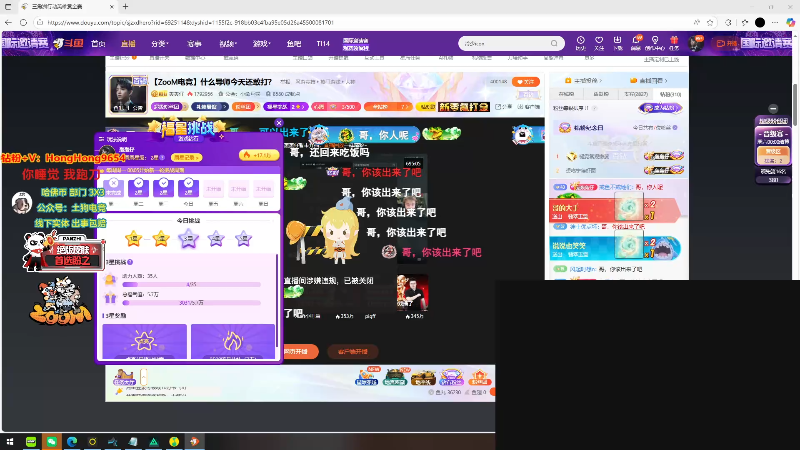Screen dimensions: 800x450
Task: Click the fifth purple star level
Action: pyautogui.click(x=243, y=238)
